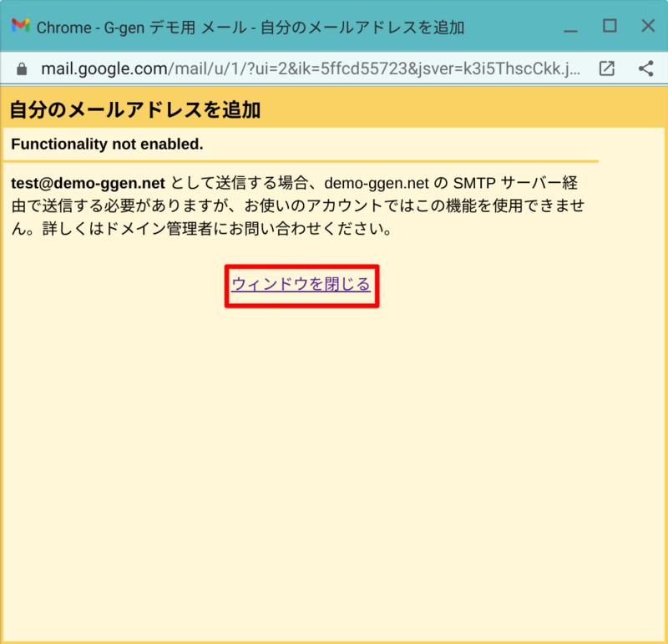Open page in new tab icon
Viewport: 668px width, 644px height.
(607, 68)
